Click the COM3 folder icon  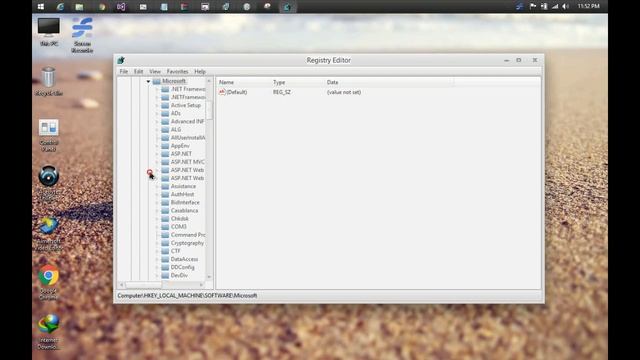point(165,227)
